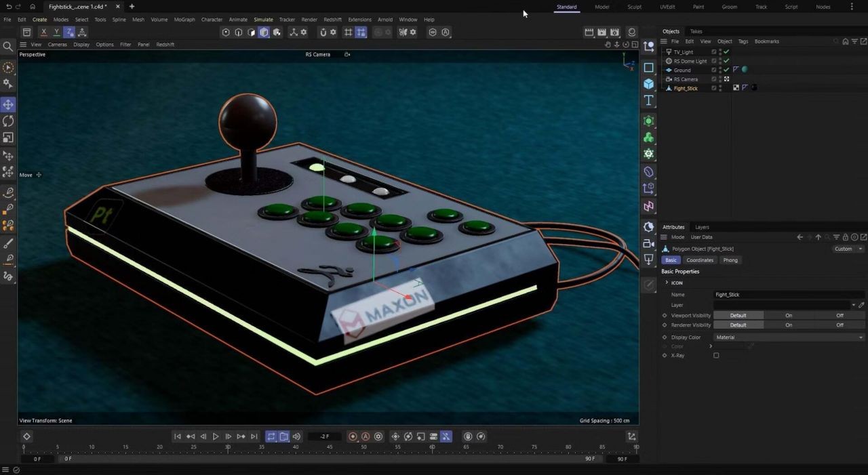The height and width of the screenshot is (475, 868).
Task: Select the Text spline tool icon
Action: (649, 100)
